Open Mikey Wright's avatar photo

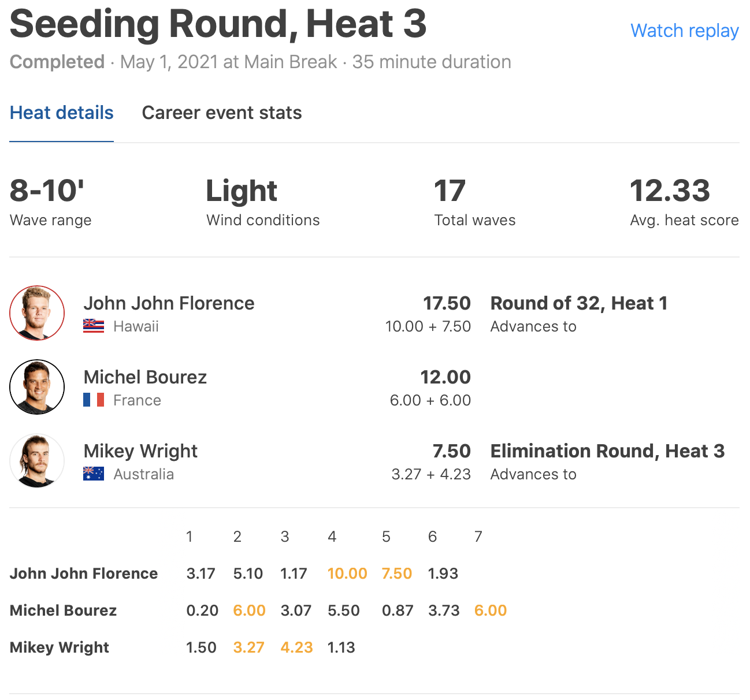coord(37,461)
